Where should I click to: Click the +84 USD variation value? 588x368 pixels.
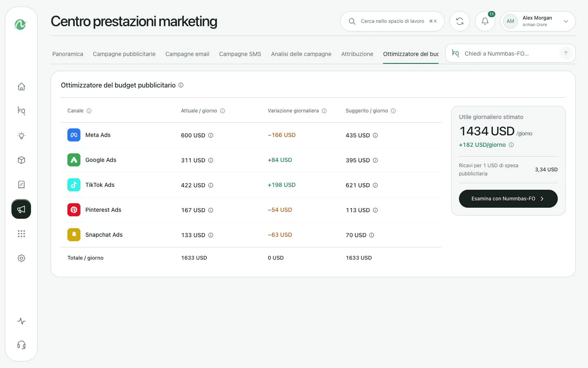point(280,160)
